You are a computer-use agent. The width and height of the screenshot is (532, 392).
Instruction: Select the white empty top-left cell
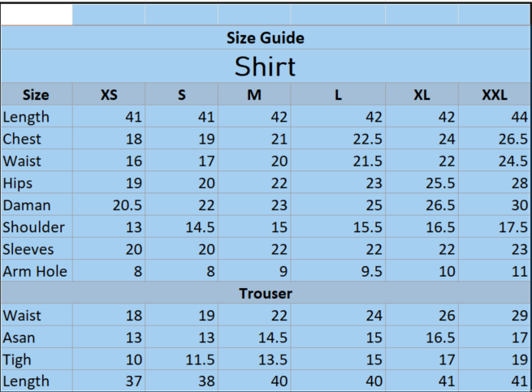pyautogui.click(x=37, y=14)
